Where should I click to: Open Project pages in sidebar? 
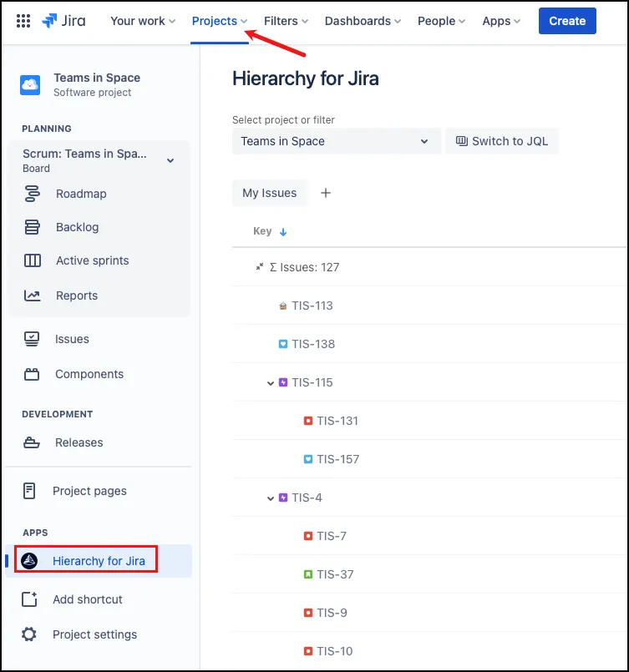tap(89, 491)
